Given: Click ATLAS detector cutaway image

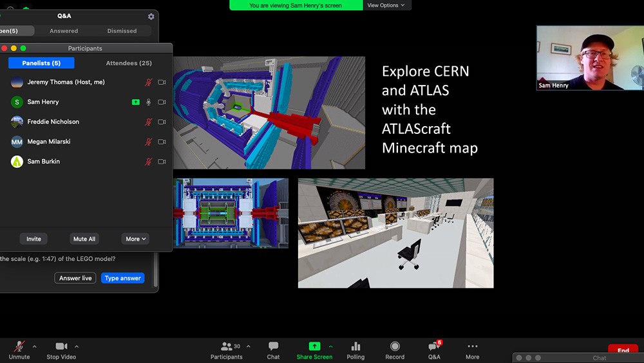Looking at the screenshot, I should pos(269,113).
